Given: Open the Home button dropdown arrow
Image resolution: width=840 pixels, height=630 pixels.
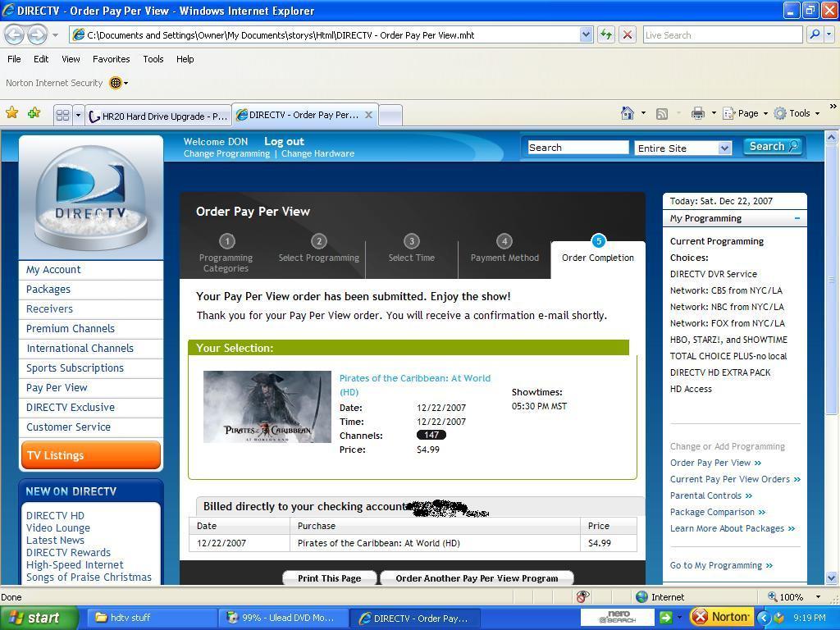Looking at the screenshot, I should [x=643, y=113].
